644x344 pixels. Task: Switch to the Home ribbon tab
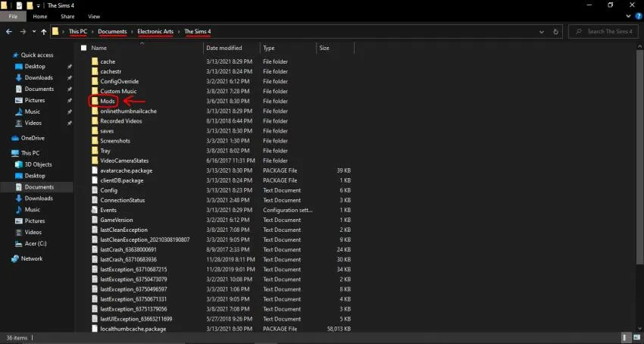click(40, 17)
